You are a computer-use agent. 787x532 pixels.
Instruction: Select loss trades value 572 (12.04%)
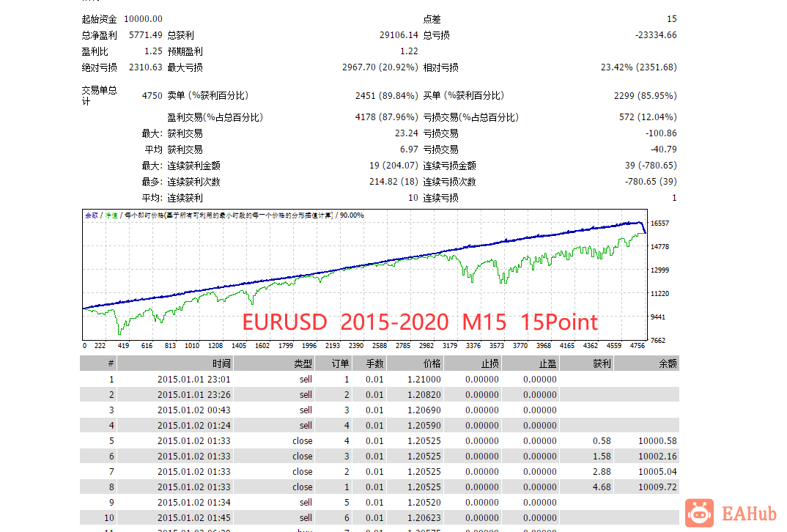(648, 117)
